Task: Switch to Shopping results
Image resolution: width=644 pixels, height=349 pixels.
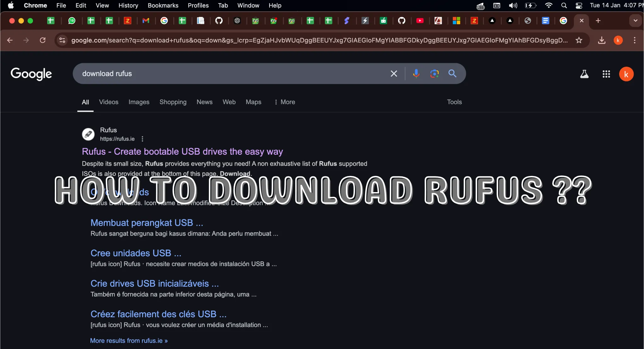Action: [173, 102]
